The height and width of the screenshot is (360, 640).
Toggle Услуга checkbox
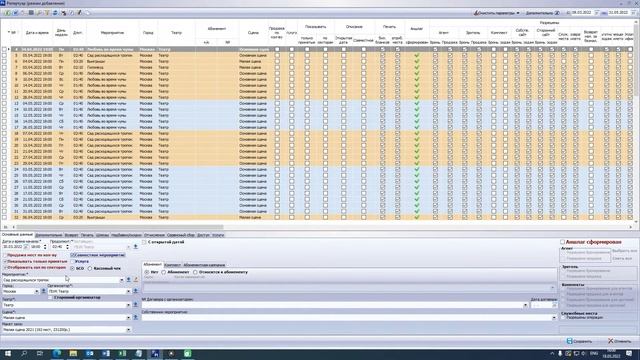click(73, 261)
